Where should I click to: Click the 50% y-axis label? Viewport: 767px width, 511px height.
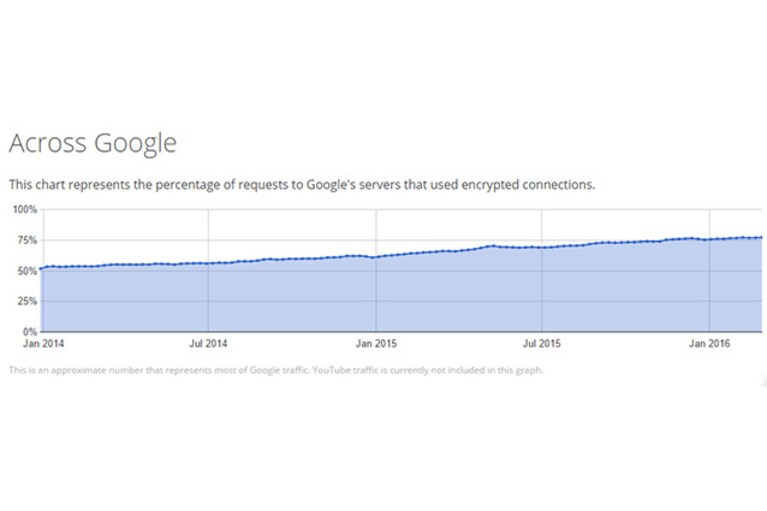pyautogui.click(x=27, y=271)
